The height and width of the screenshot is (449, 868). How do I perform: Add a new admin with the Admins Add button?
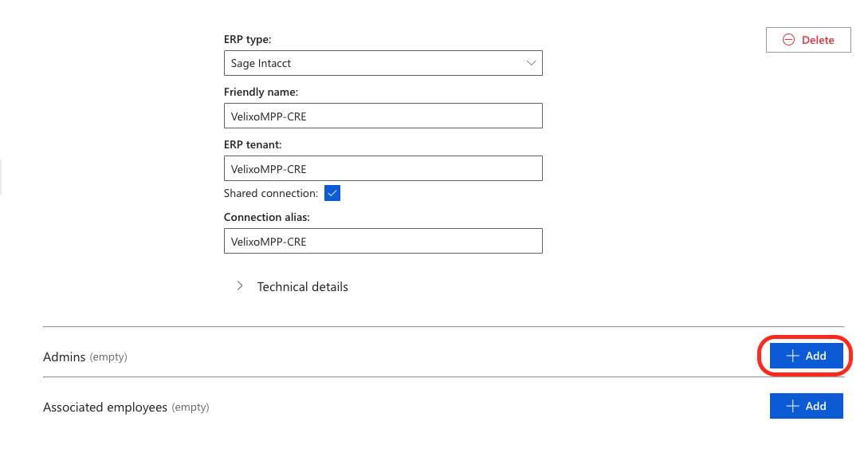click(x=806, y=356)
